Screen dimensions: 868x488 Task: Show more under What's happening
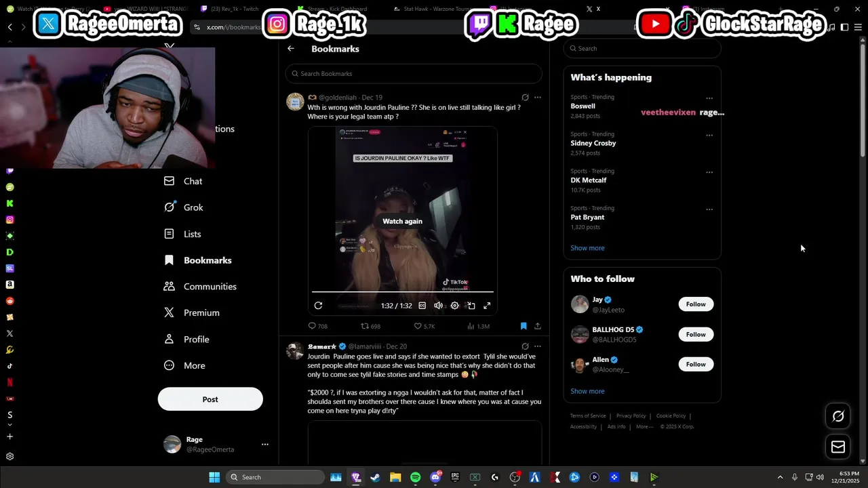[x=587, y=248]
